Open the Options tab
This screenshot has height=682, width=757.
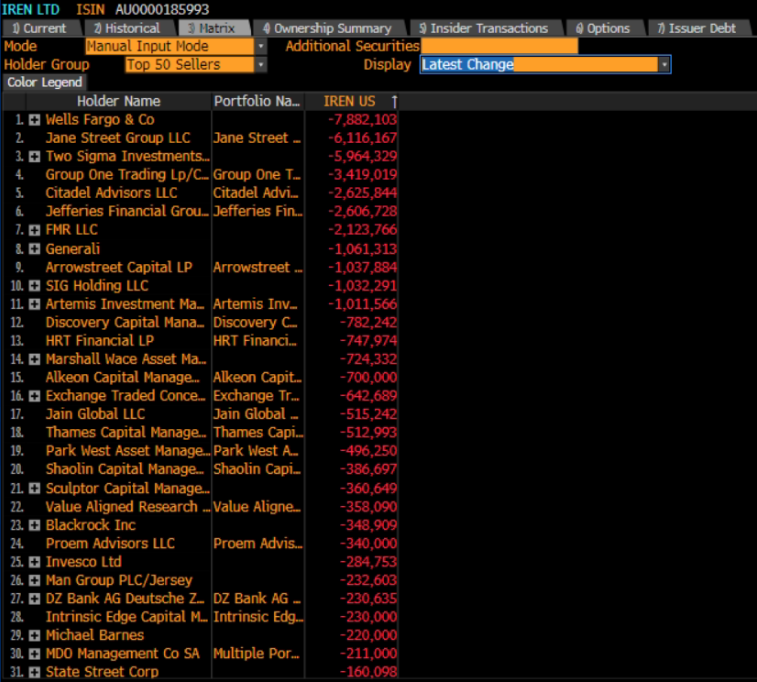[604, 28]
